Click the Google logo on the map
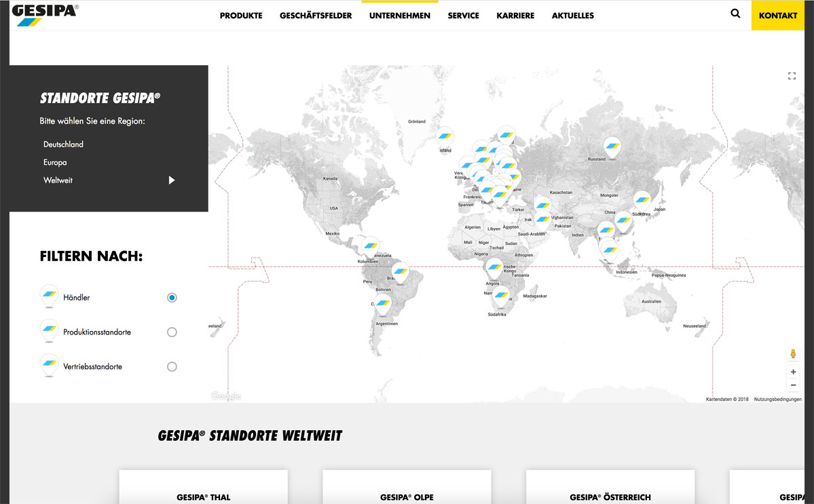814x504 pixels. (x=226, y=396)
